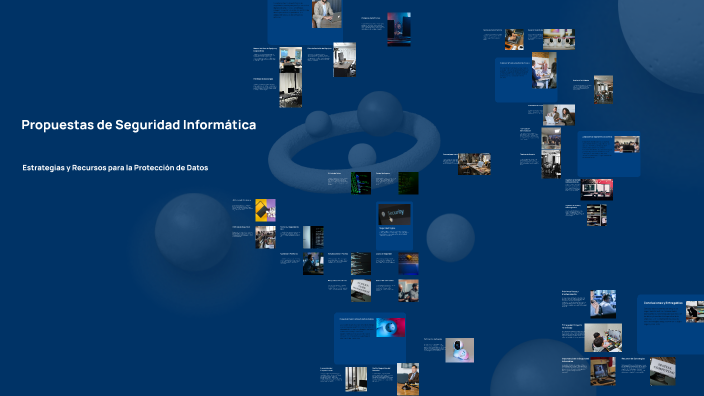This screenshot has height=396, width=704.
Task: Click orange-toned person at laptop thumbnail
Action: point(514,40)
